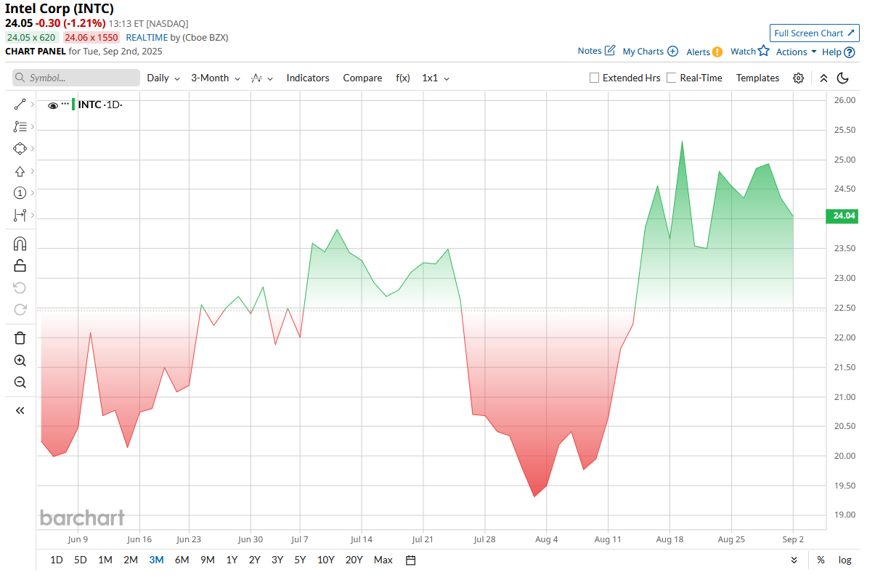Open the Notes link

[x=590, y=51]
